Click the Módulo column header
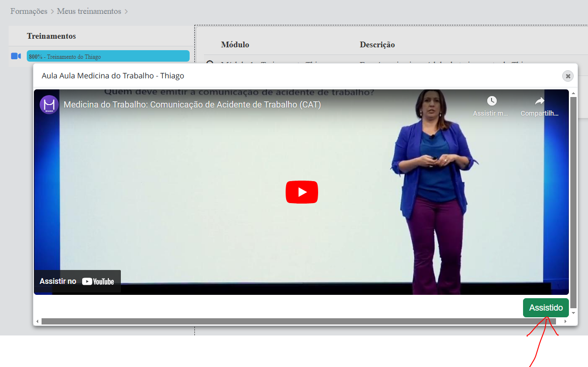Image resolution: width=588 pixels, height=367 pixels. (x=235, y=44)
